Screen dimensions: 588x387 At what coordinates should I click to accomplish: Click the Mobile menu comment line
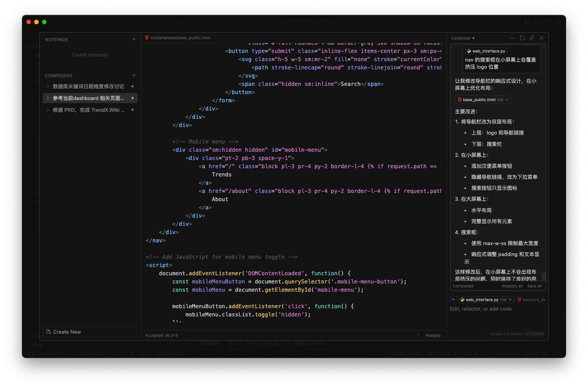[x=205, y=142]
